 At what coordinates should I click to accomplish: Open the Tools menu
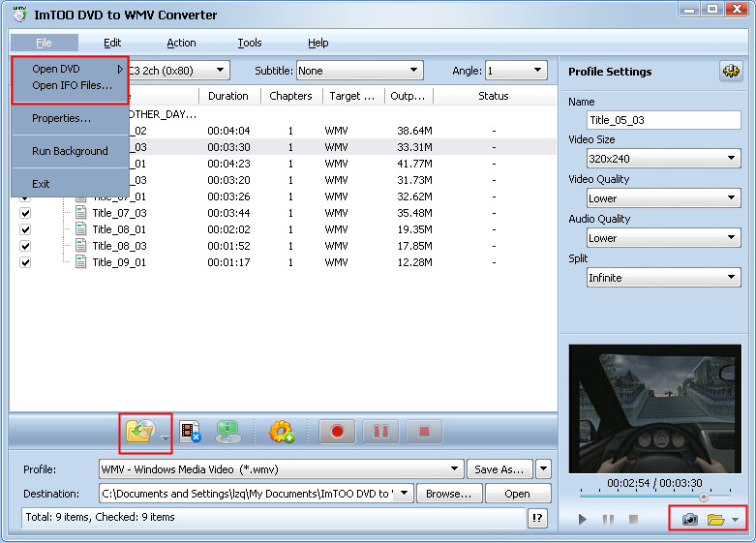[x=250, y=43]
